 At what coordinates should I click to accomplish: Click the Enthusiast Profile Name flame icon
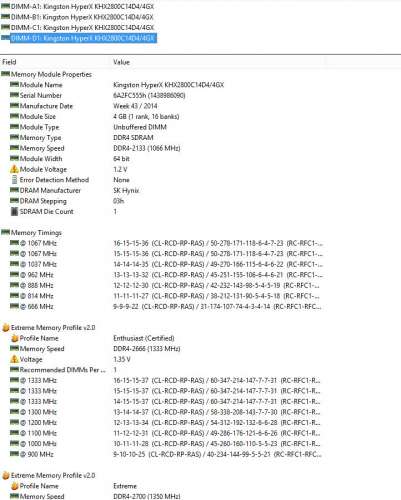click(14, 338)
